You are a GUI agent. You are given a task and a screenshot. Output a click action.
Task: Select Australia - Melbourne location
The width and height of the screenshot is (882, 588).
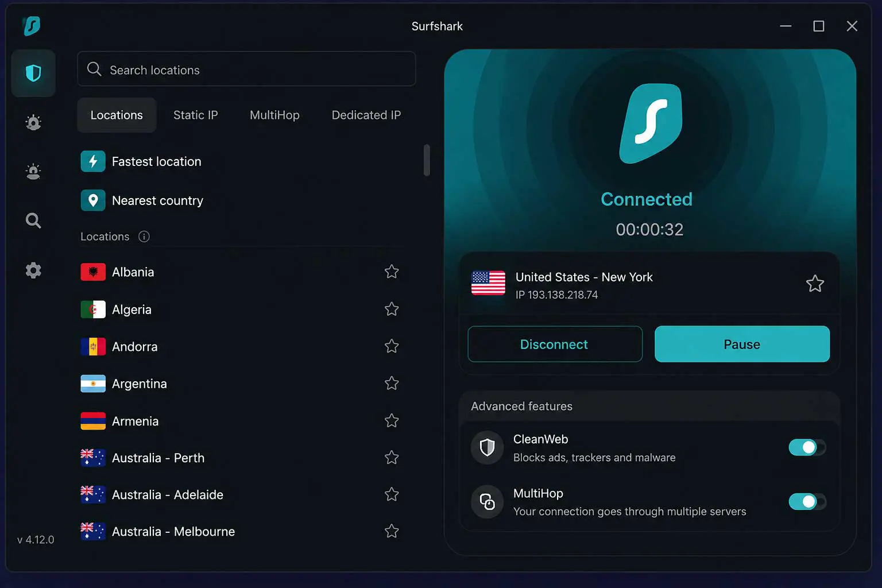coord(241,531)
